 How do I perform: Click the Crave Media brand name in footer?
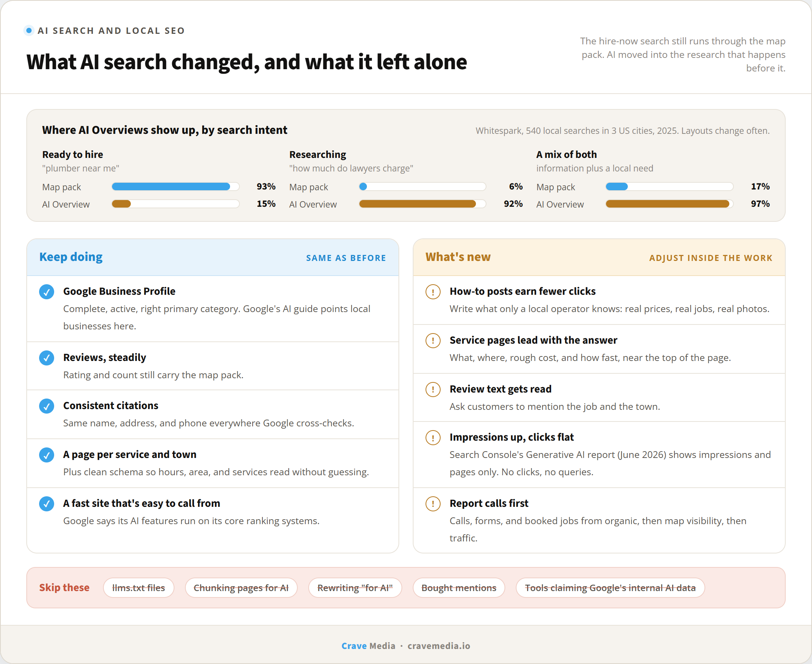pos(368,646)
